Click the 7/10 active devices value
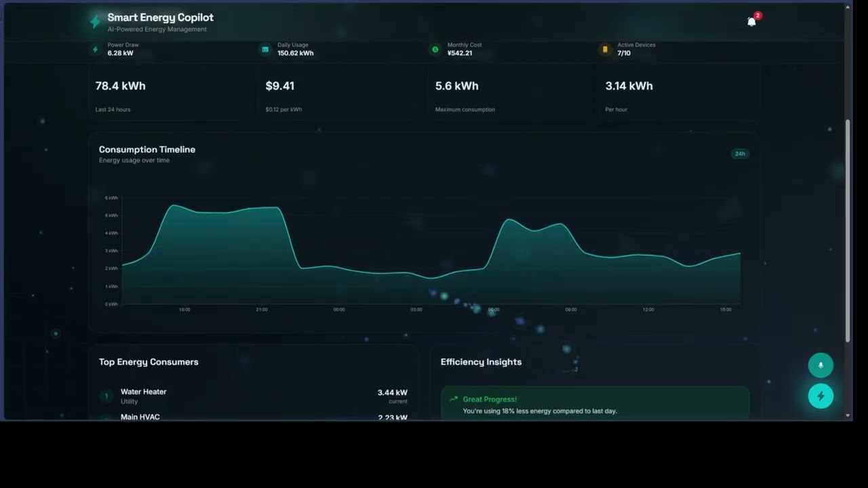The height and width of the screenshot is (488, 868). point(624,54)
